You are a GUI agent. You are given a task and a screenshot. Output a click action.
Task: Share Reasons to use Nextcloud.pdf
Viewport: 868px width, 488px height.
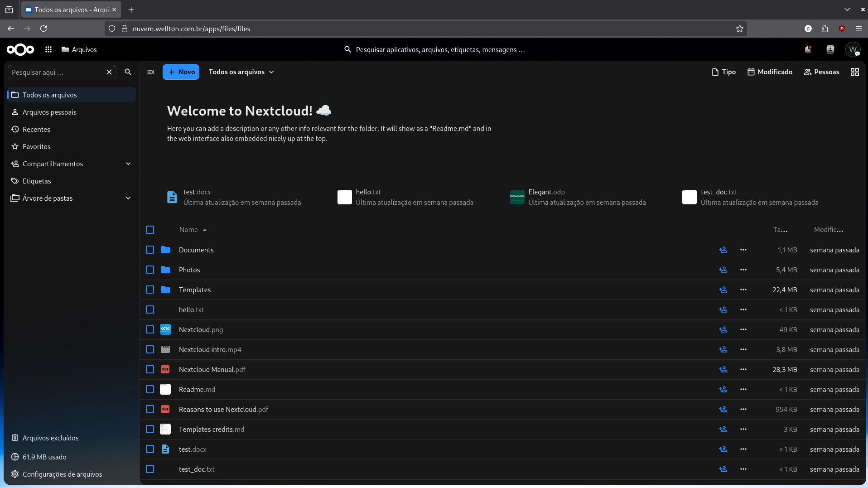[x=723, y=409]
